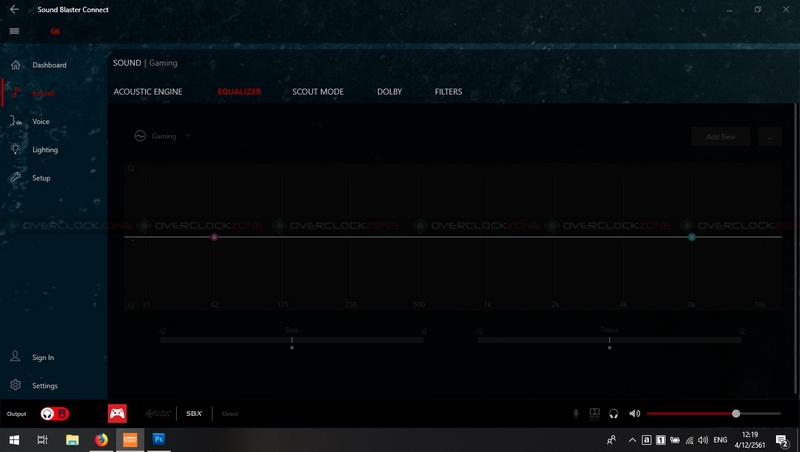
Task: Click the Settings gear icon
Action: (x=15, y=385)
